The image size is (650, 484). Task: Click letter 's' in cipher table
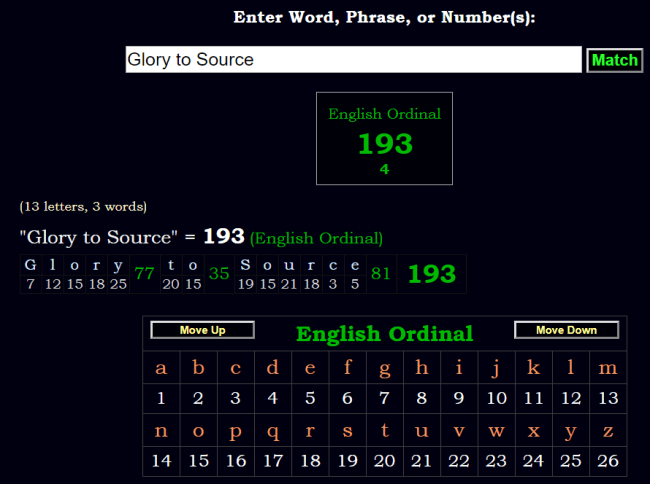347,430
